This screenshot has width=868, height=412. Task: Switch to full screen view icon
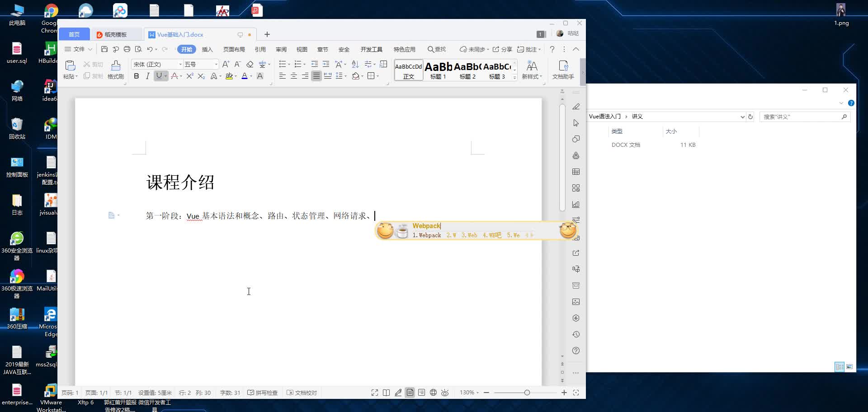click(x=375, y=393)
